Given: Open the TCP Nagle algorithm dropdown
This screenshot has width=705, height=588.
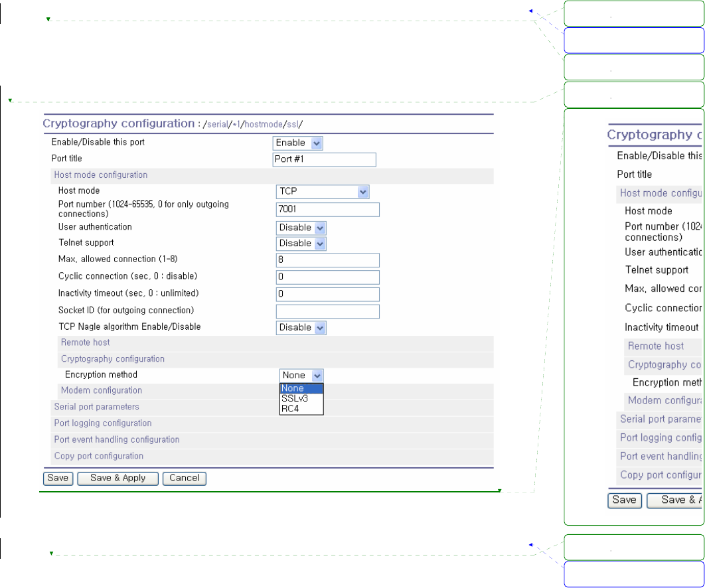Looking at the screenshot, I should tap(301, 328).
